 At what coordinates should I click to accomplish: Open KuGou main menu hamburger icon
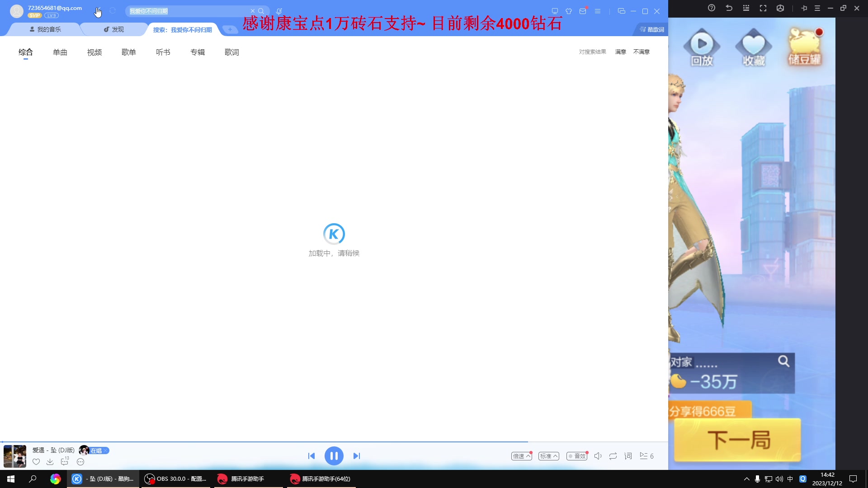(598, 11)
